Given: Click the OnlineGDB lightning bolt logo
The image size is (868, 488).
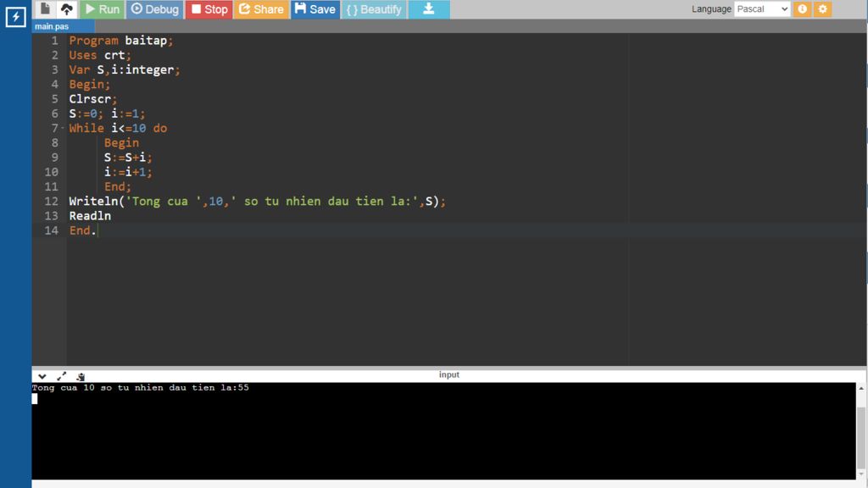Looking at the screenshot, I should 15,17.
